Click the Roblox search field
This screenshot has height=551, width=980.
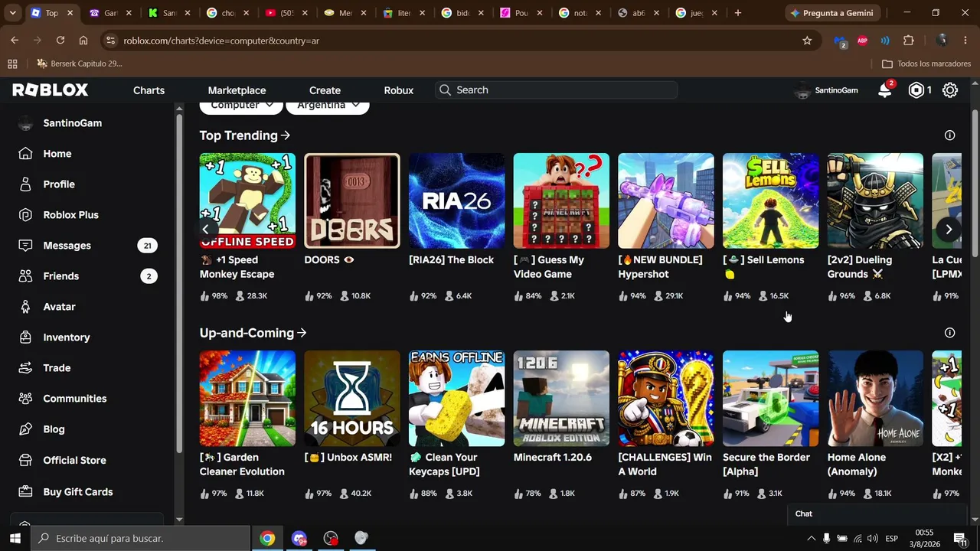[557, 90]
